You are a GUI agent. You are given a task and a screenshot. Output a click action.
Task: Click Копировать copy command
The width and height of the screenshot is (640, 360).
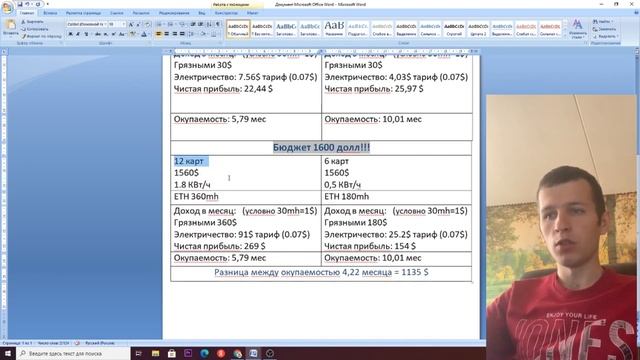tap(35, 29)
